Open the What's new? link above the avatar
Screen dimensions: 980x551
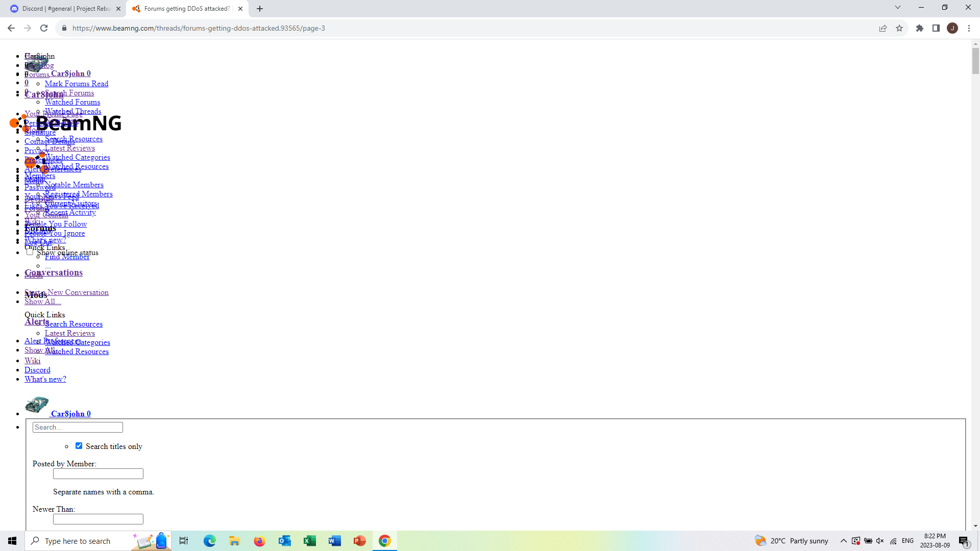coord(45,379)
